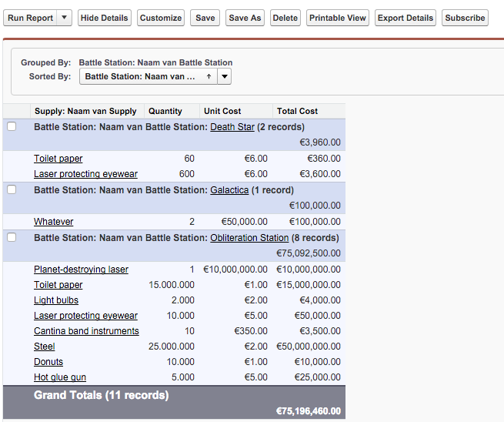Open the Whatever supply link
The image size is (504, 422).
(x=53, y=222)
